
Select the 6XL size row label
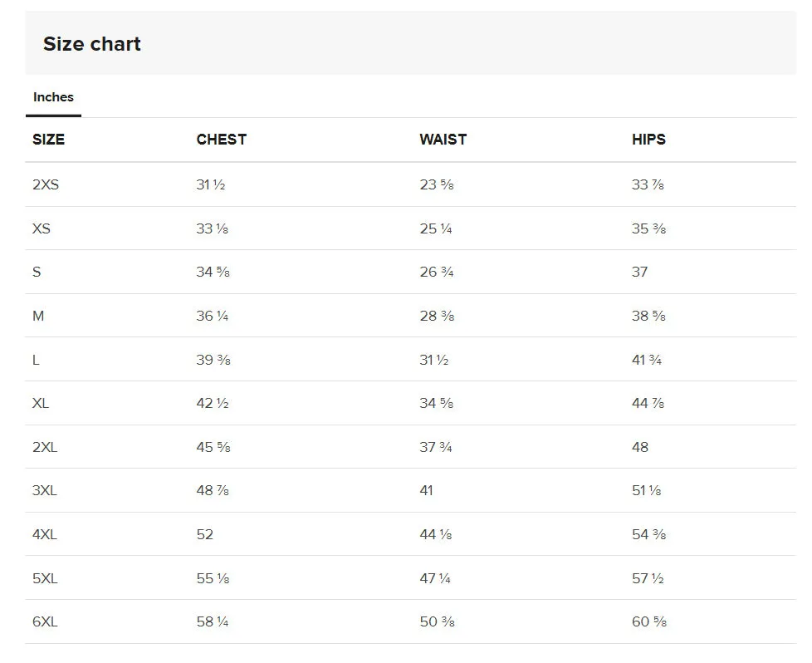coord(45,621)
